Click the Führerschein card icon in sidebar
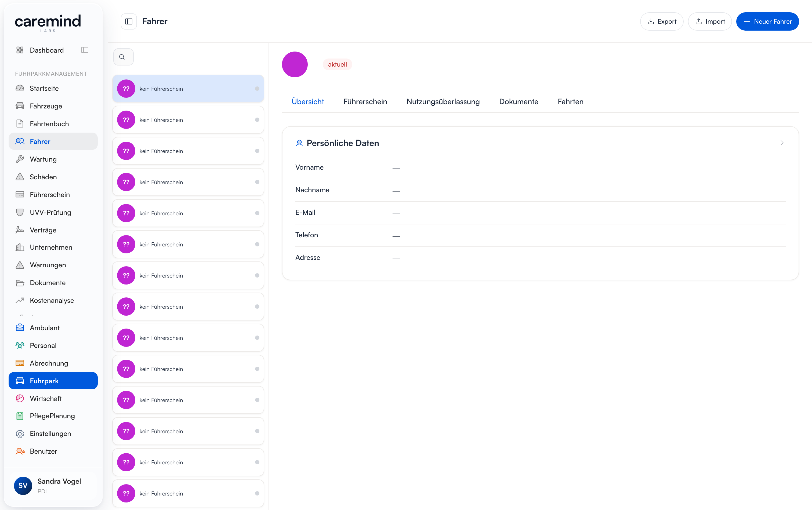 (20, 195)
